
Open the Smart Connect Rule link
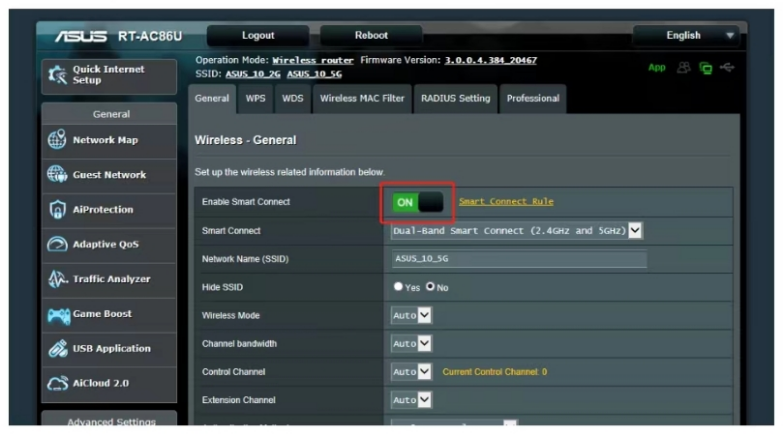pos(505,202)
